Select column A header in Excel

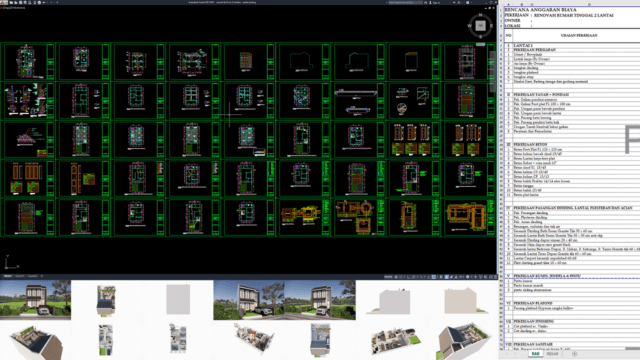pos(509,4)
